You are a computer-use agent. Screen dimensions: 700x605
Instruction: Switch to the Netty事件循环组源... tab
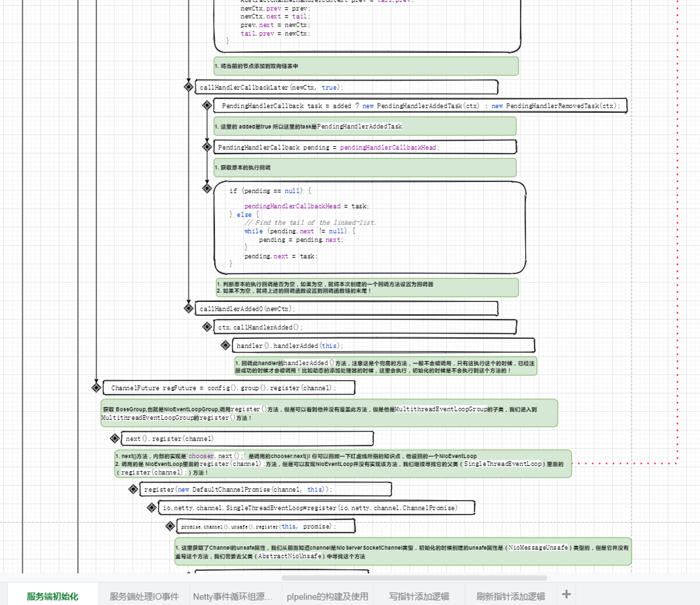tap(232, 596)
